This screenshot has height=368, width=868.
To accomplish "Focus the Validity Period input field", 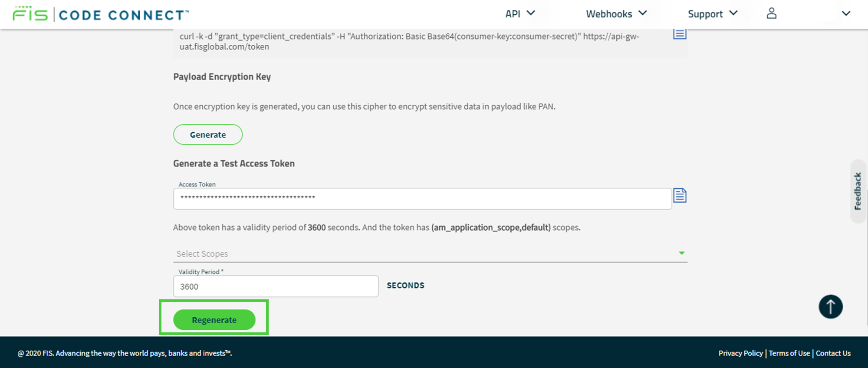I will click(x=276, y=286).
